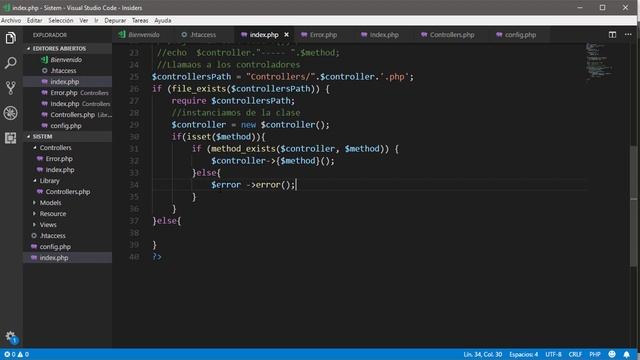Collapse the EDITORES ABIERTOS section

coord(67,49)
